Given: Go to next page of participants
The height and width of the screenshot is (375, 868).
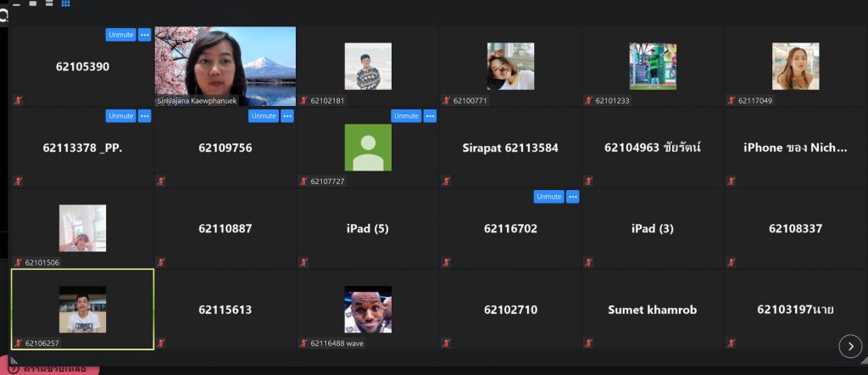Looking at the screenshot, I should pyautogui.click(x=850, y=345).
